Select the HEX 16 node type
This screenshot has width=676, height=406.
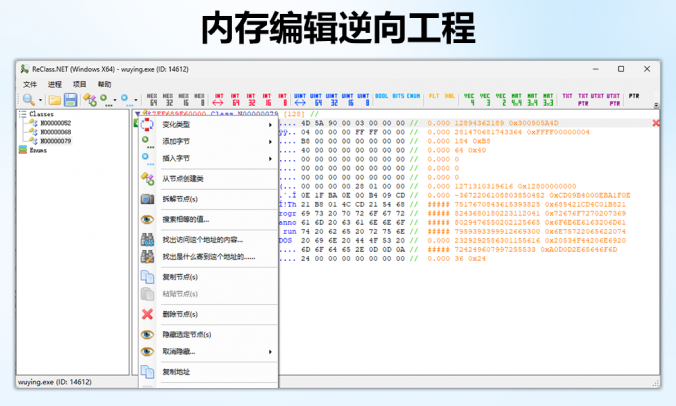184,100
